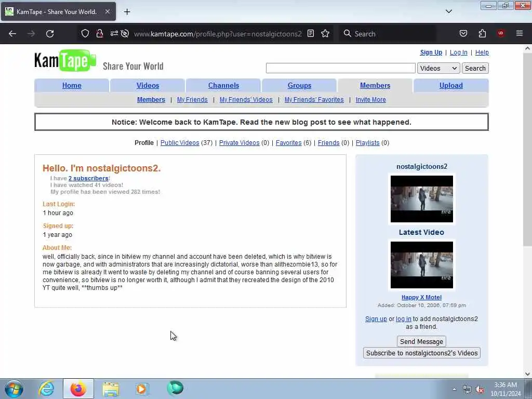Click the blocked autoplay icon in address bar
The image size is (532, 399).
125,33
